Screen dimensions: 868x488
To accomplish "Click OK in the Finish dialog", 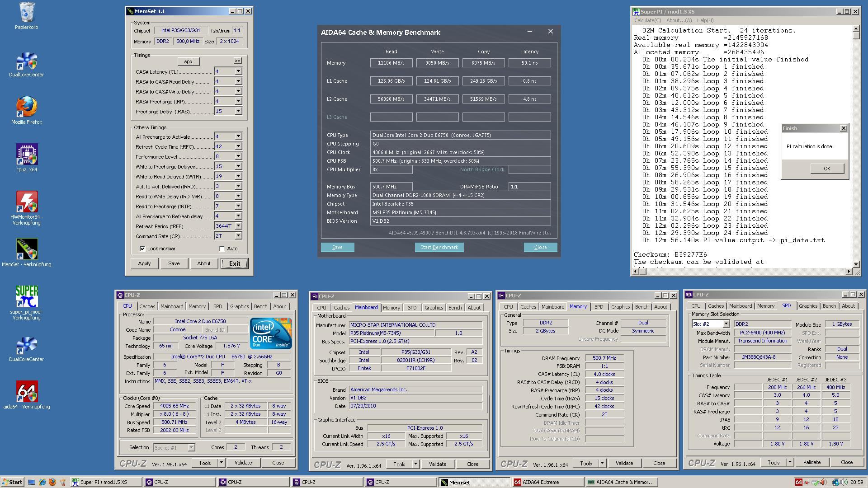I will click(827, 169).
